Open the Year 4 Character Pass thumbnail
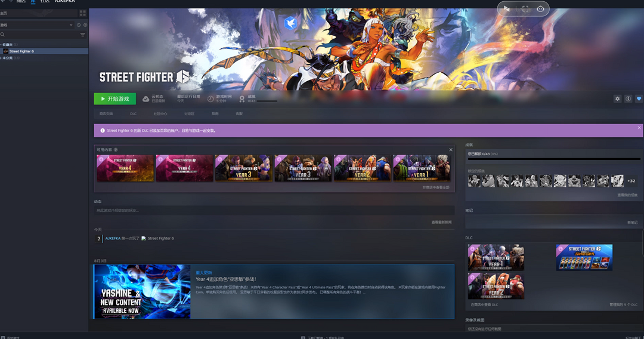The width and height of the screenshot is (644, 339). click(x=184, y=168)
